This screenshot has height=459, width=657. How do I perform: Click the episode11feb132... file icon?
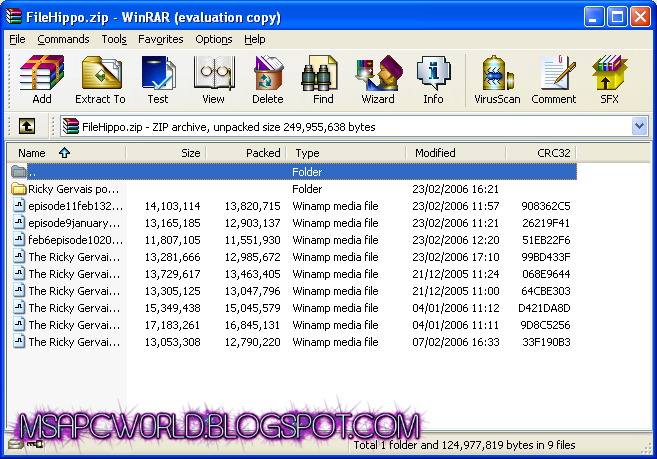(19, 205)
